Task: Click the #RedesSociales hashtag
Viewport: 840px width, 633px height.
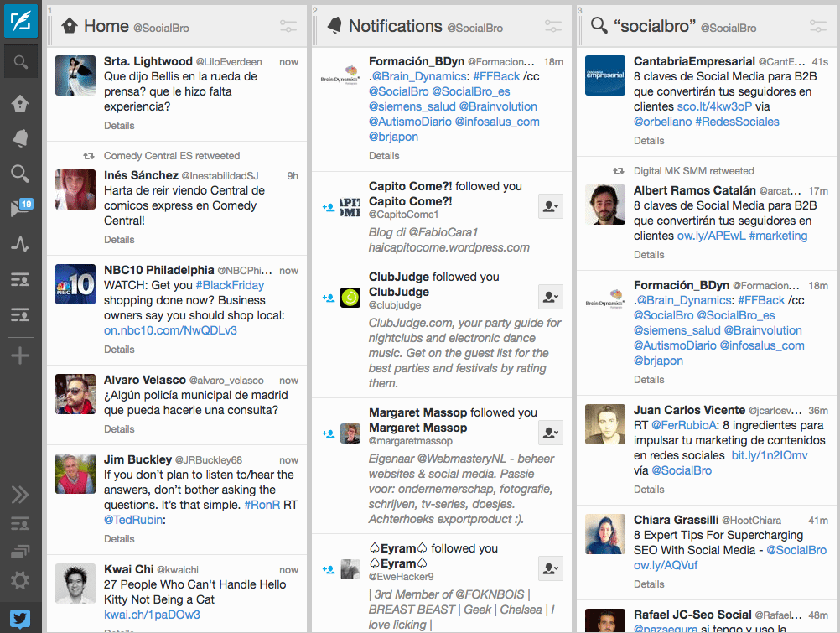Action: point(737,122)
